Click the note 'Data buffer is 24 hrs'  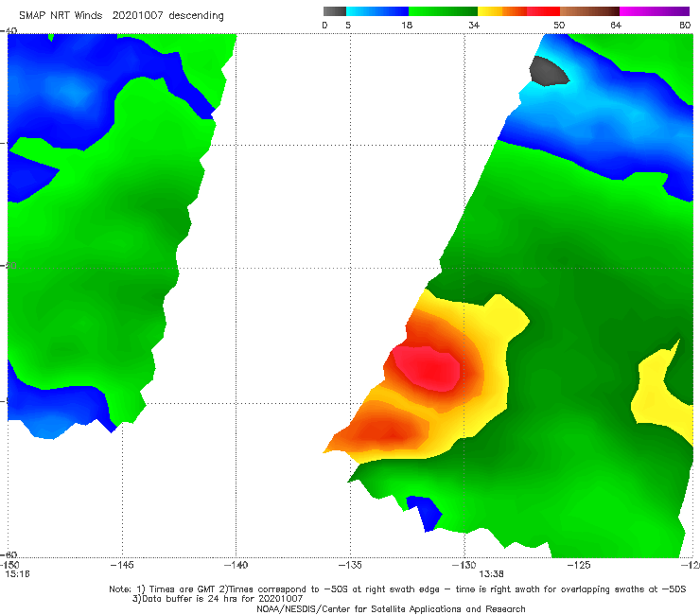(x=193, y=599)
